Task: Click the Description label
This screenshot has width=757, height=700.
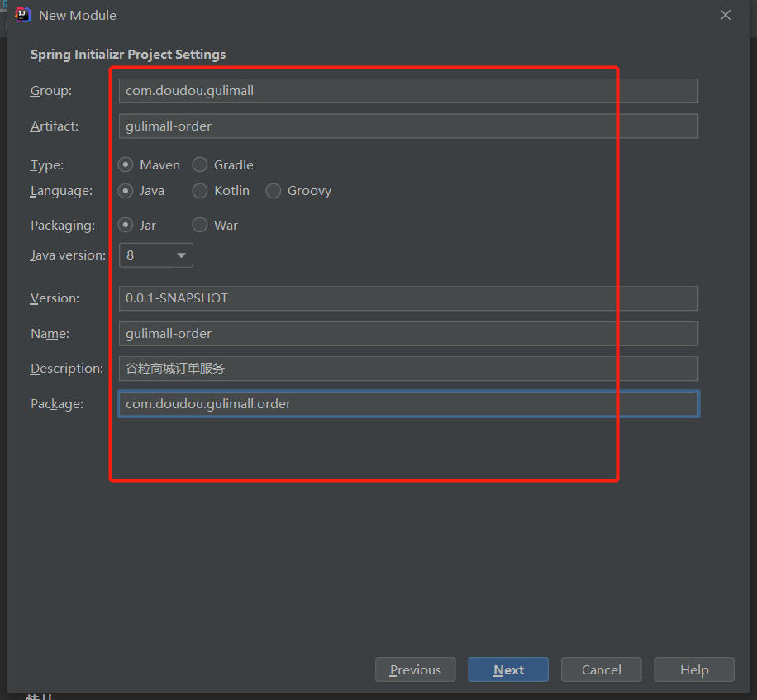Action: [x=67, y=369]
